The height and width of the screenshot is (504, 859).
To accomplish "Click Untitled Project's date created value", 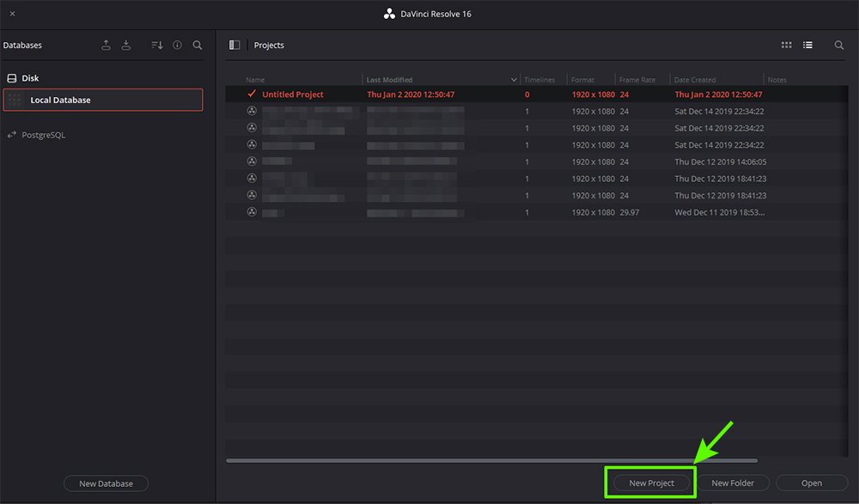I will click(718, 94).
